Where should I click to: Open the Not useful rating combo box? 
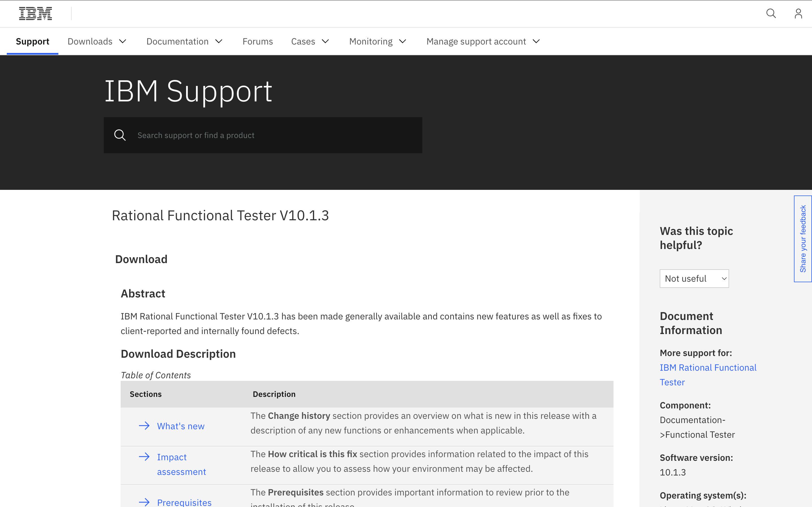click(694, 279)
